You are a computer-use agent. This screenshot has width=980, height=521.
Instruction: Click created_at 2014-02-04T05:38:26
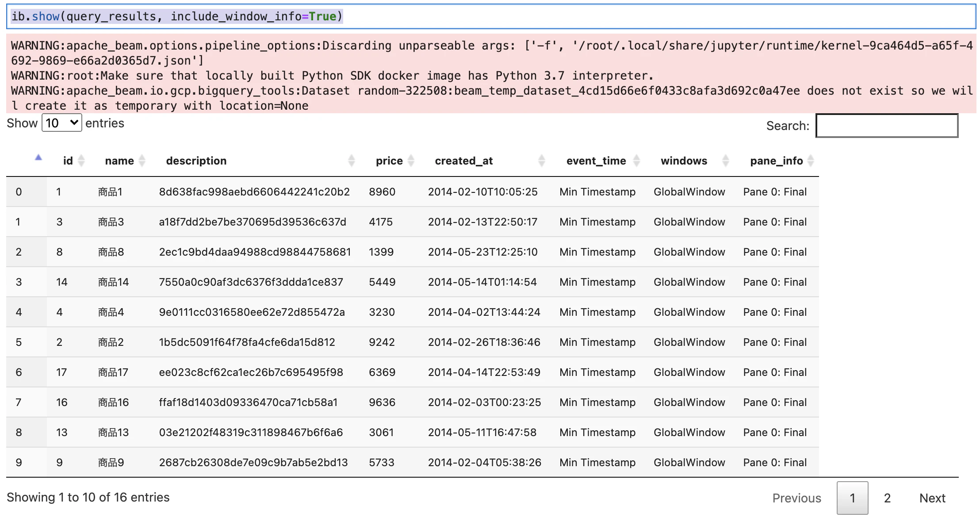[x=484, y=462]
